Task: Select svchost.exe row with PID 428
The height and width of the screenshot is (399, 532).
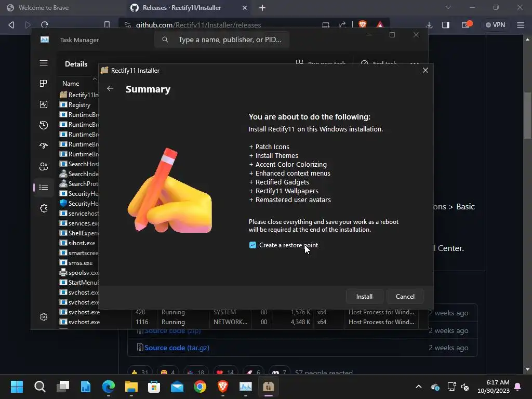Action: [239, 312]
